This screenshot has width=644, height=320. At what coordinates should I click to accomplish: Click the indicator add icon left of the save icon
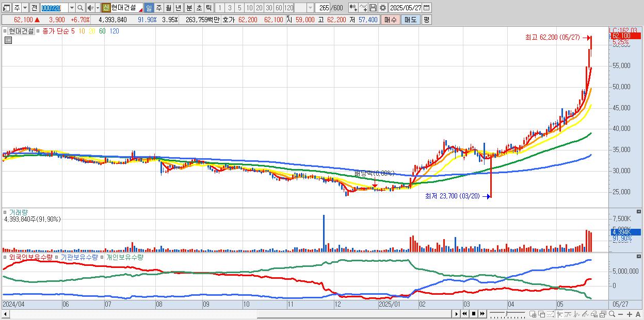point(353,8)
